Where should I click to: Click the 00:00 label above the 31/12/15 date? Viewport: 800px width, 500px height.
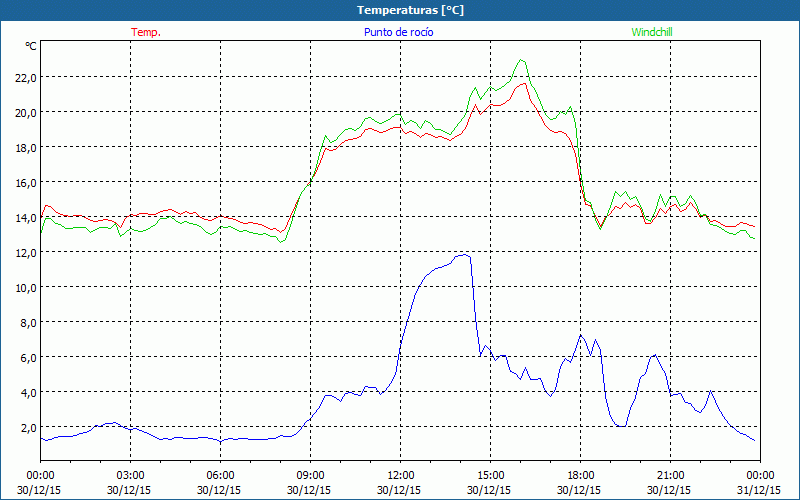760,476
